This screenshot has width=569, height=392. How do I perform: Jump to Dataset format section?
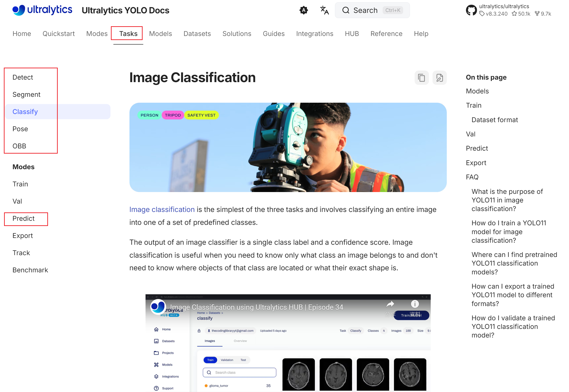click(494, 120)
